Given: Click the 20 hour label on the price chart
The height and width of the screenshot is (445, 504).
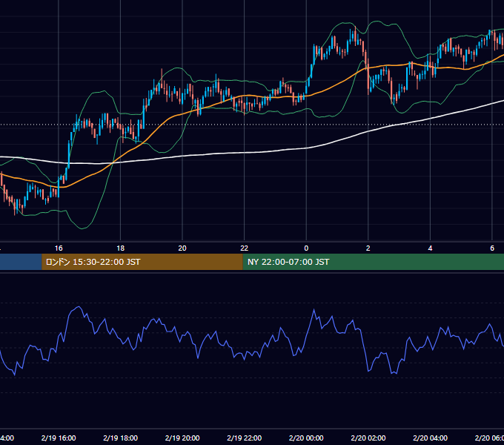Looking at the screenshot, I should (x=182, y=248).
